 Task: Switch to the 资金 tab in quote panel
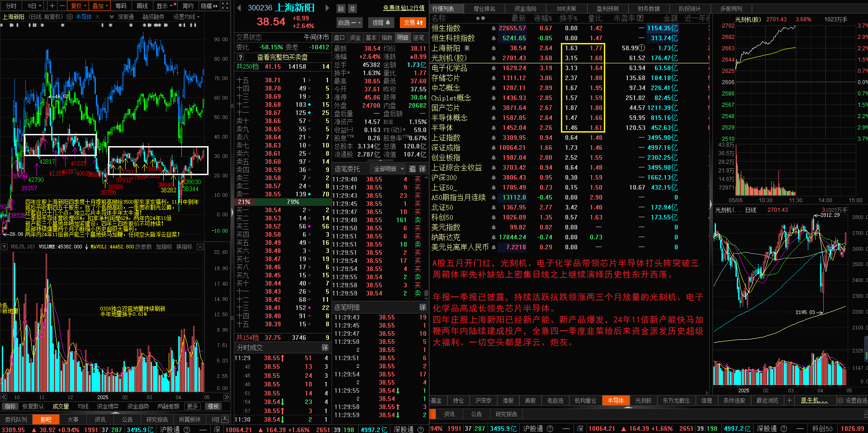click(356, 38)
